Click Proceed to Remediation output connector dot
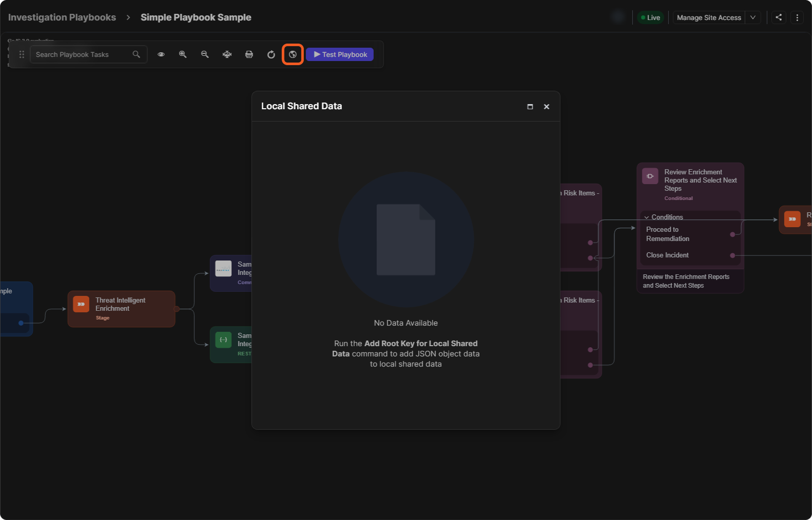 [732, 234]
